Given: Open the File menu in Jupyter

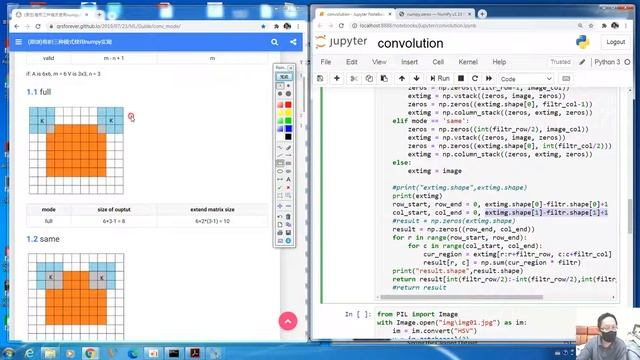Looking at the screenshot, I should 326,62.
